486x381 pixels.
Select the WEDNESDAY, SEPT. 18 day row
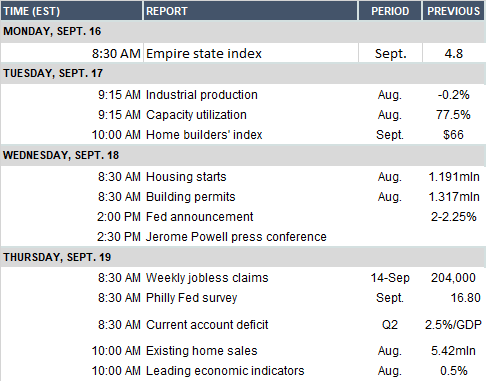243,155
